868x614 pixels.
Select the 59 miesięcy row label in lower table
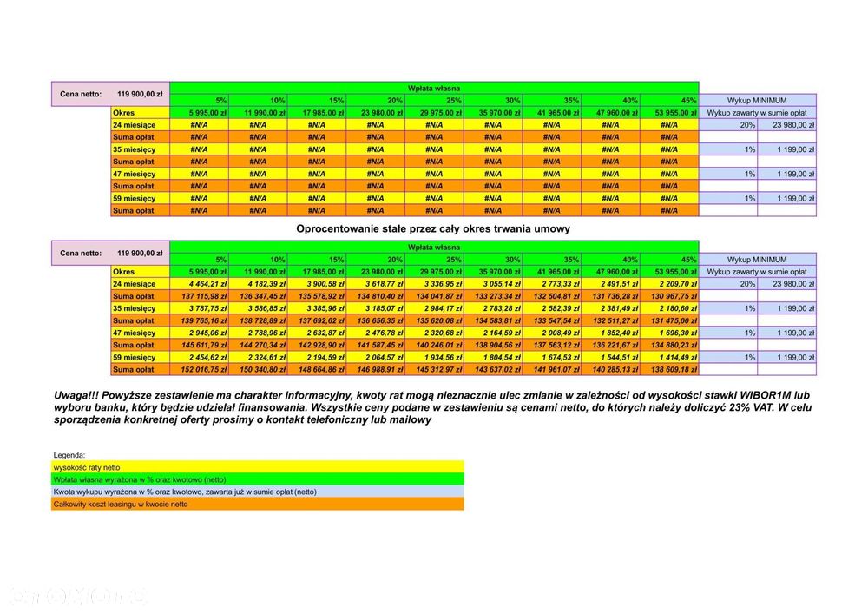click(140, 357)
